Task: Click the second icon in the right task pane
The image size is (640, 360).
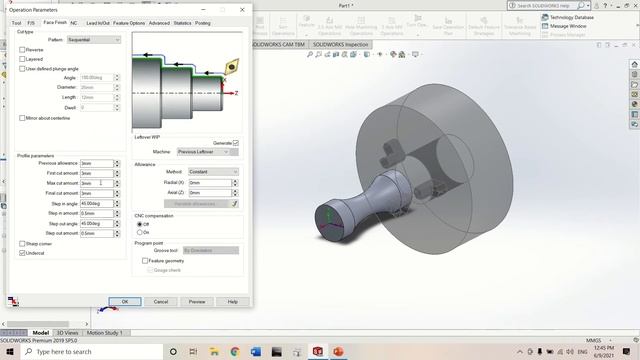Action: pyautogui.click(x=634, y=74)
